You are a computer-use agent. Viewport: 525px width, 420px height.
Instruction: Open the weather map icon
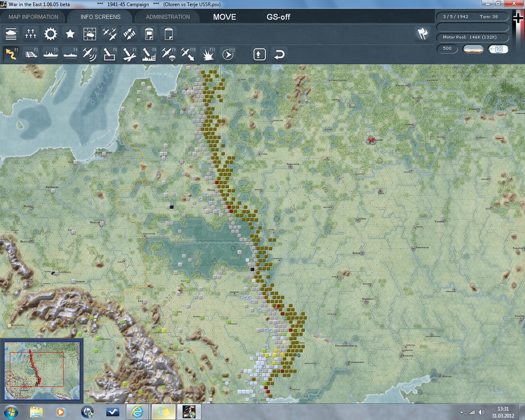(x=90, y=34)
